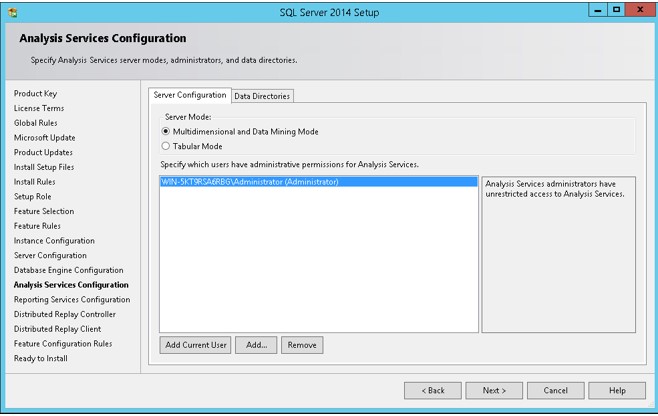Click the Ready to Install step
The width and height of the screenshot is (658, 416).
pyautogui.click(x=41, y=358)
